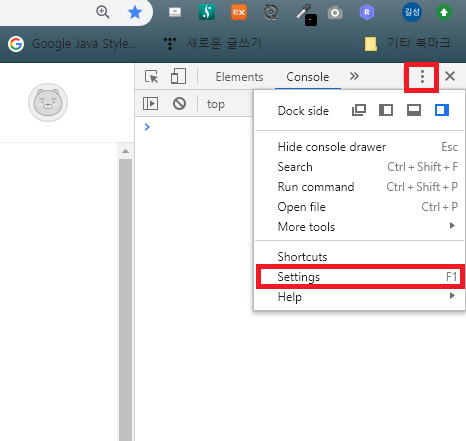Choose Search from the menu

click(359, 167)
